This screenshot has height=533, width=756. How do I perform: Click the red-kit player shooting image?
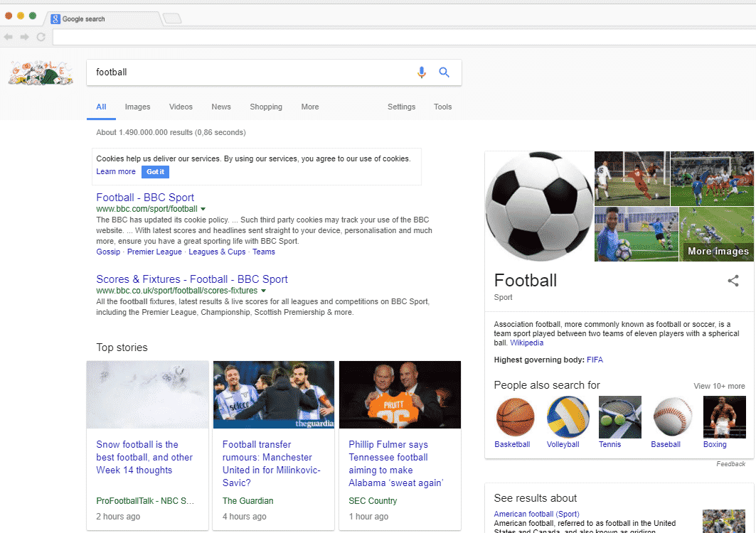632,179
